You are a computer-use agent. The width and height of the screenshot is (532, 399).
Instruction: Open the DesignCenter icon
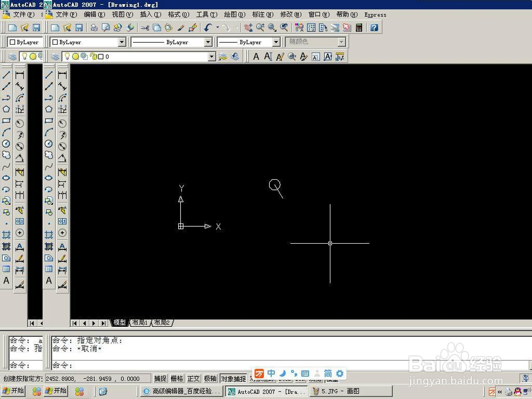pyautogui.click(x=311, y=28)
